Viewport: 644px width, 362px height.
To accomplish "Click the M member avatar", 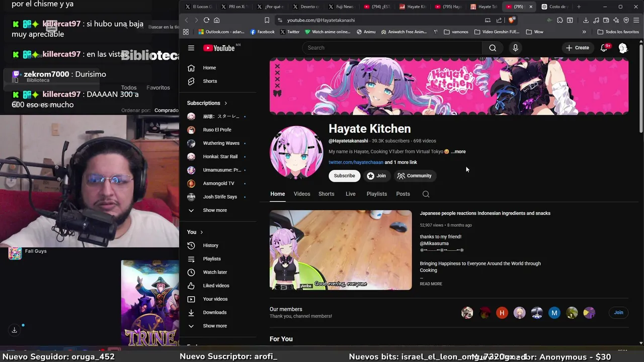I will 554,313.
